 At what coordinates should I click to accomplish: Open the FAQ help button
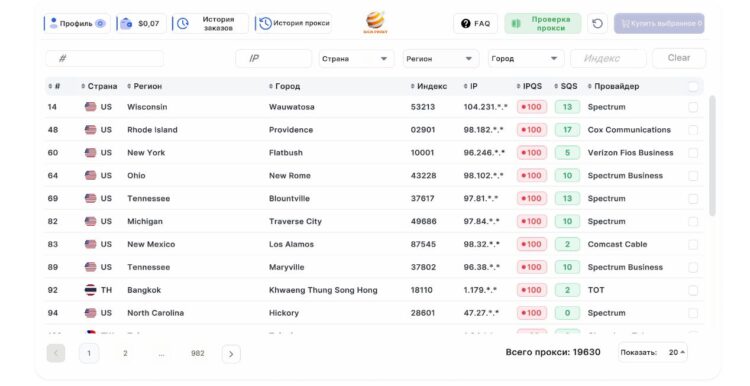tap(475, 23)
